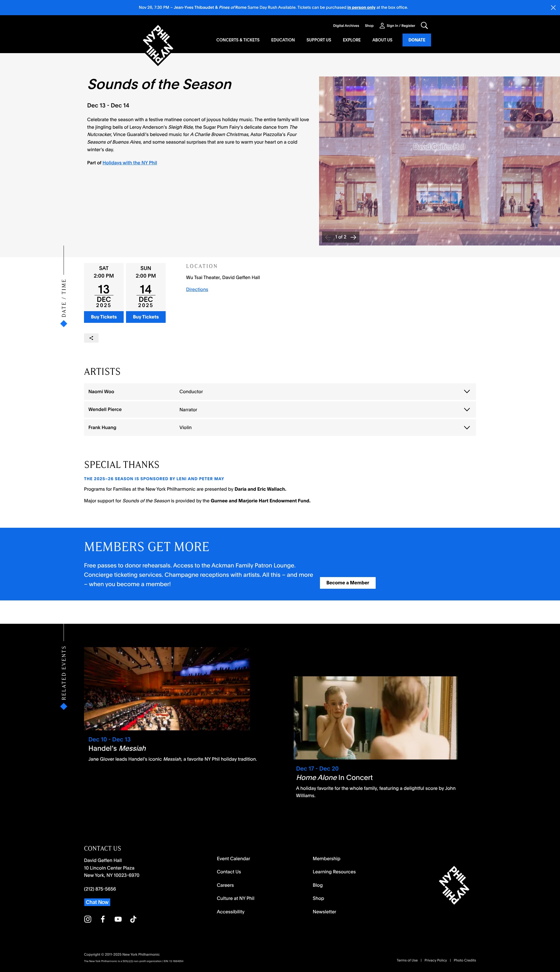Buy Tickets for Saturday Dec 13
The image size is (560, 972).
coord(104,317)
